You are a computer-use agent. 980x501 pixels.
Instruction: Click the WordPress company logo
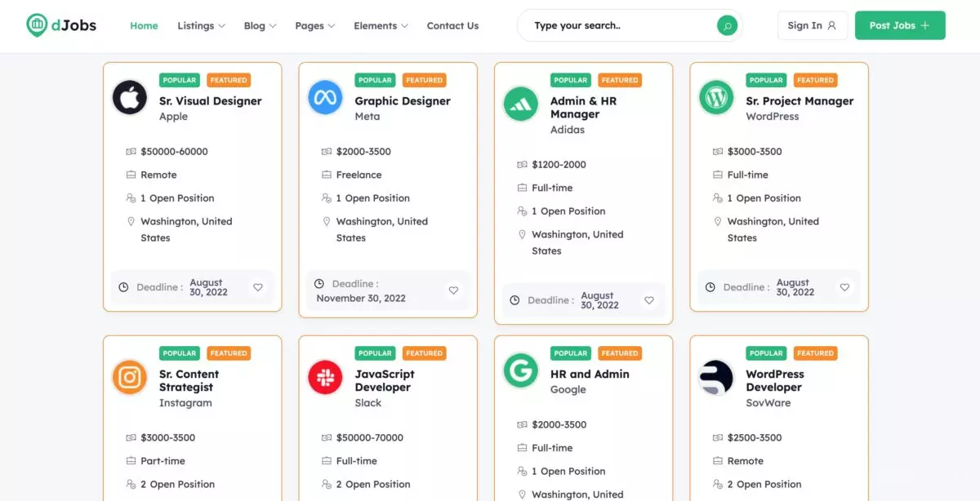[716, 98]
